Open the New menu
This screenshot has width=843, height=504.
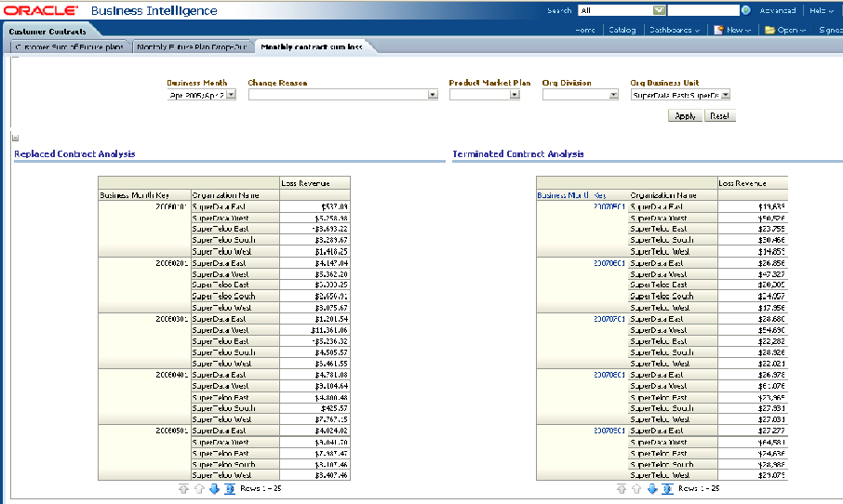click(732, 30)
